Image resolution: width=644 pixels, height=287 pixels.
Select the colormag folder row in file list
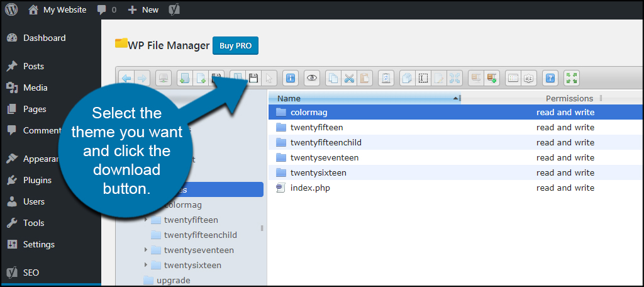(x=456, y=112)
